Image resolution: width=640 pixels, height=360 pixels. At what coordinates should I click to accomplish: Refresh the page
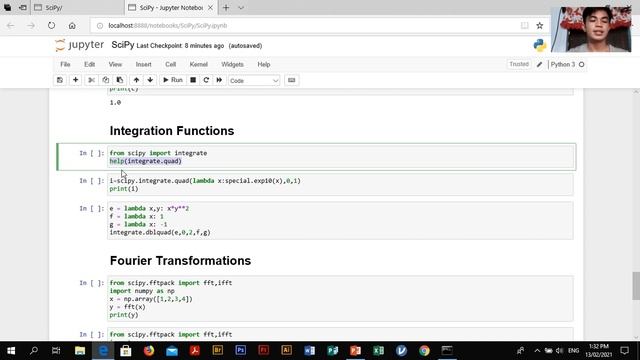(51, 25)
